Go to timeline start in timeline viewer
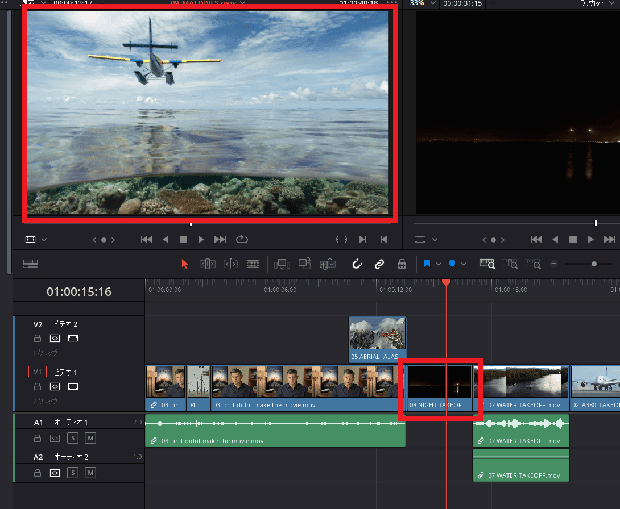This screenshot has height=509, width=620. coord(536,239)
